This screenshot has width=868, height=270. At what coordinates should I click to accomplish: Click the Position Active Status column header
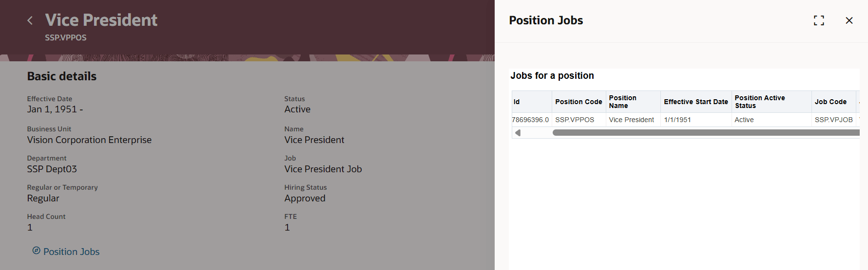pyautogui.click(x=759, y=102)
